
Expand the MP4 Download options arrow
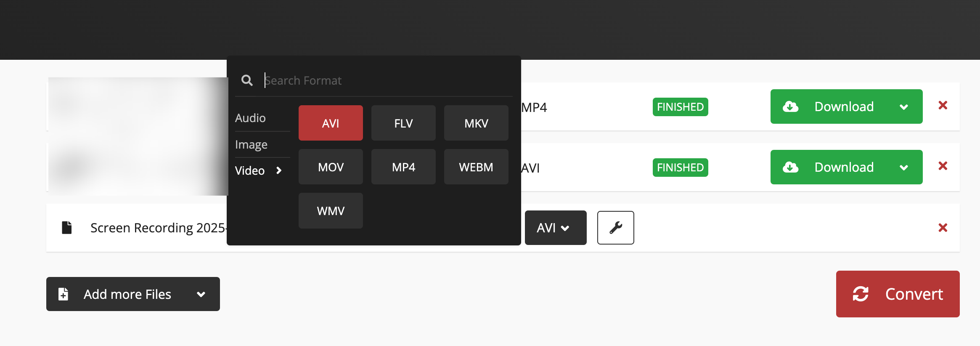tap(903, 107)
